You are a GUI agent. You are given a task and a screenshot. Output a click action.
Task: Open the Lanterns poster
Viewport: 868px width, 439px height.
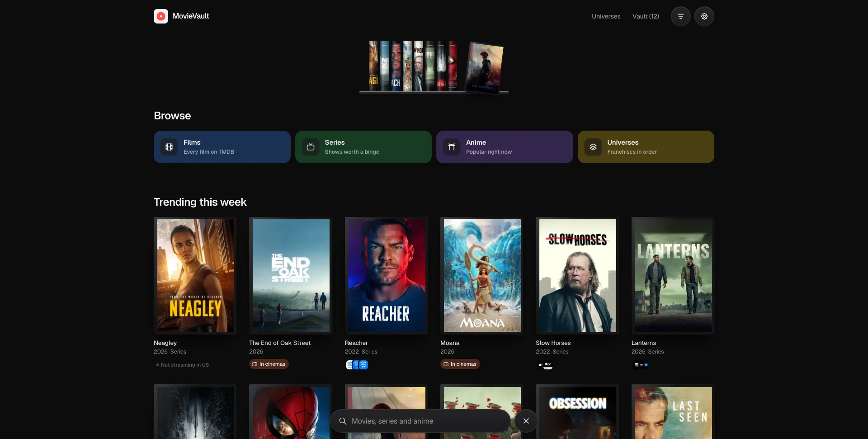(x=673, y=276)
